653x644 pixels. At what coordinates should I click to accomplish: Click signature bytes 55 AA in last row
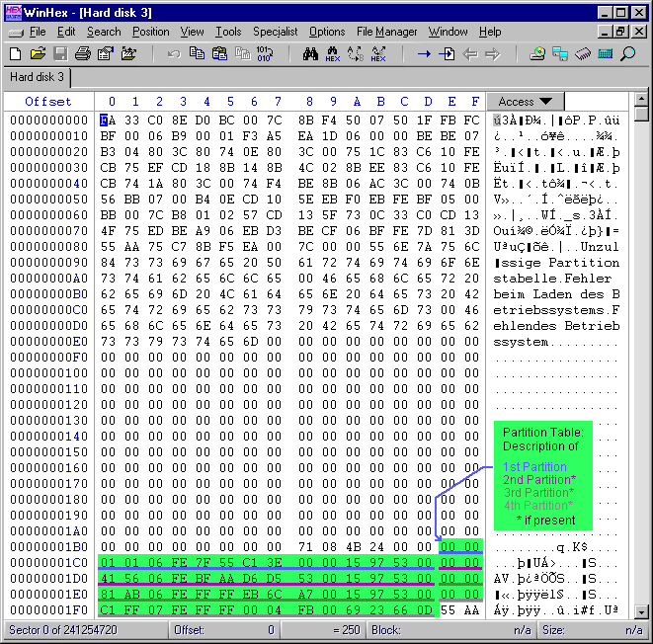tap(460, 610)
